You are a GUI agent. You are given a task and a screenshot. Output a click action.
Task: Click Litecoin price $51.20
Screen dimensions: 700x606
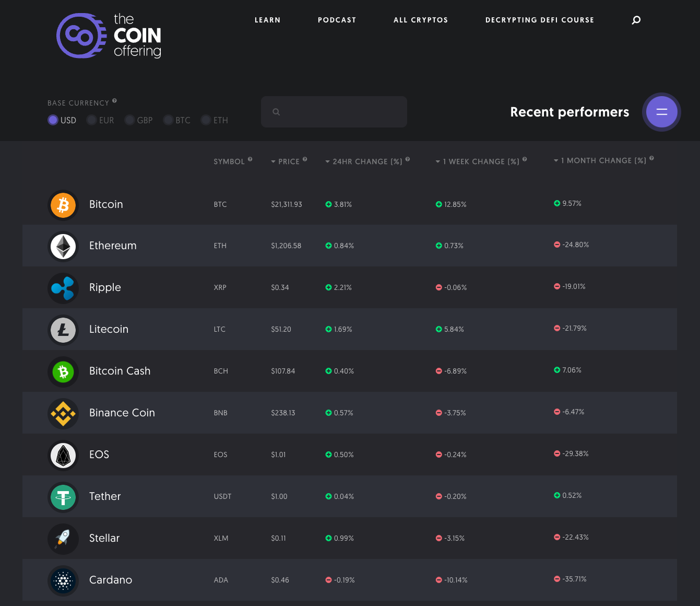point(281,329)
